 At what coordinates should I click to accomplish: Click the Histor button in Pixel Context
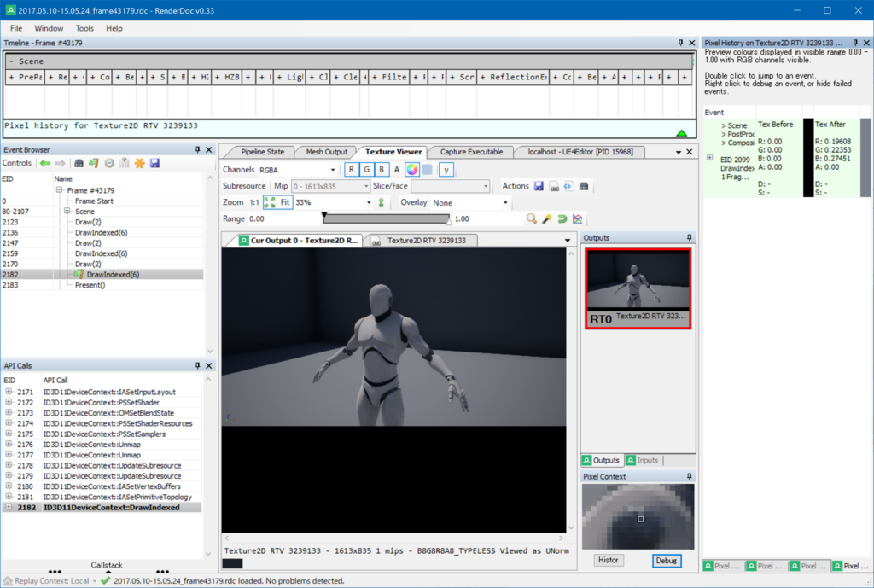[609, 560]
